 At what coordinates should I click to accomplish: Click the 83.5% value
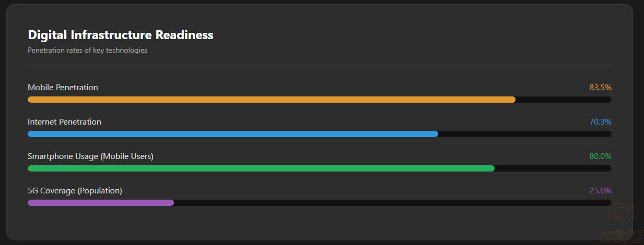(x=600, y=88)
